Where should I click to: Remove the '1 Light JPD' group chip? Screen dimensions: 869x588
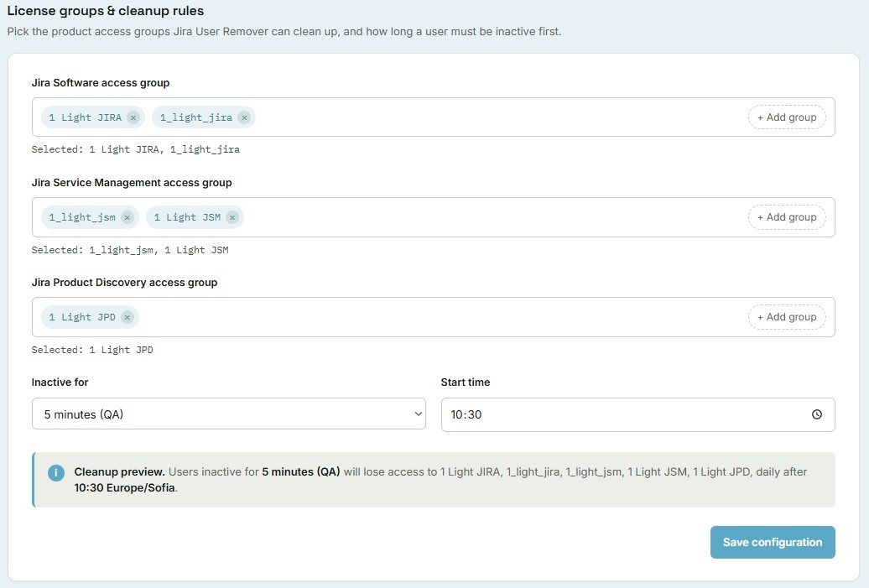(x=127, y=317)
